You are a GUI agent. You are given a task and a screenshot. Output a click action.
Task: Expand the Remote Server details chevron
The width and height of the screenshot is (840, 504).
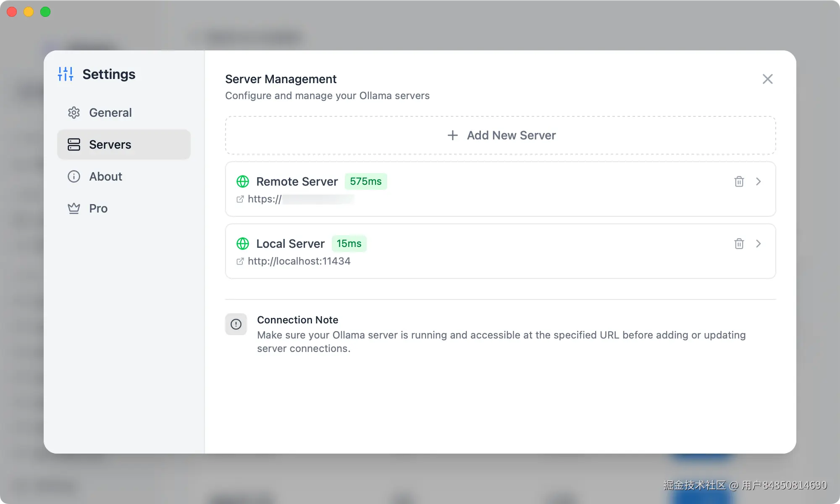pyautogui.click(x=759, y=181)
